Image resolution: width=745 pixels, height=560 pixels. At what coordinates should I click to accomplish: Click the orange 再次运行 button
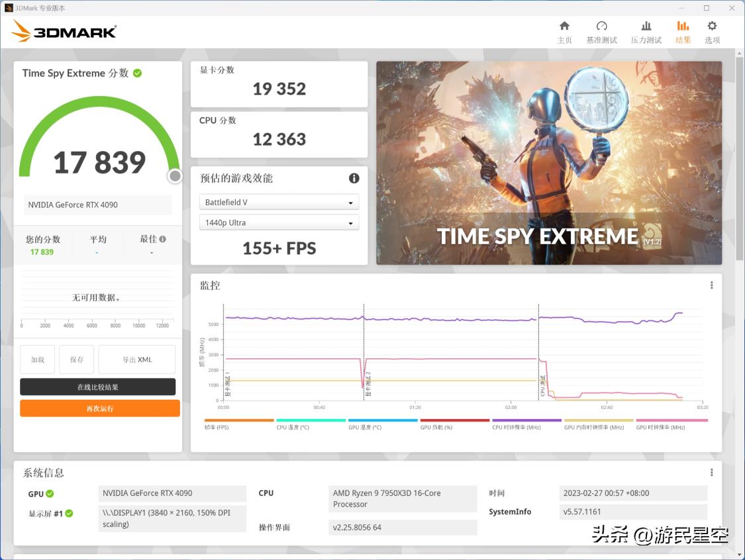click(99, 408)
